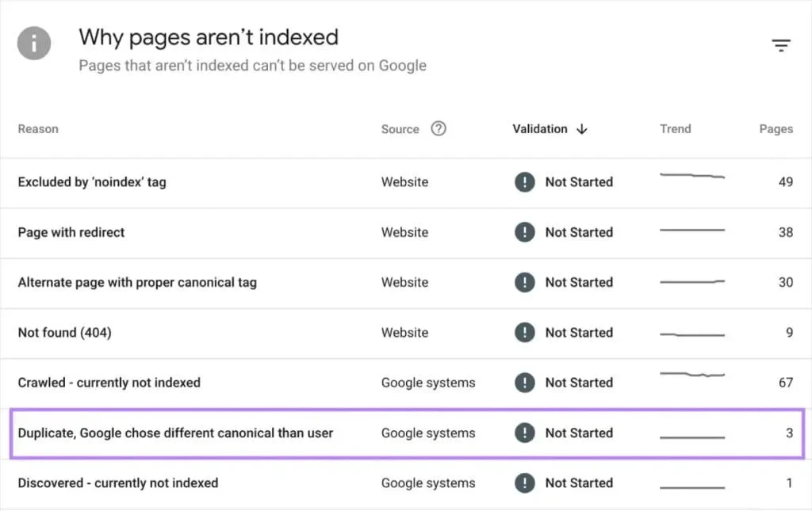The image size is (812, 511).
Task: Click the status icon for 'Not found (404)'
Action: point(525,333)
